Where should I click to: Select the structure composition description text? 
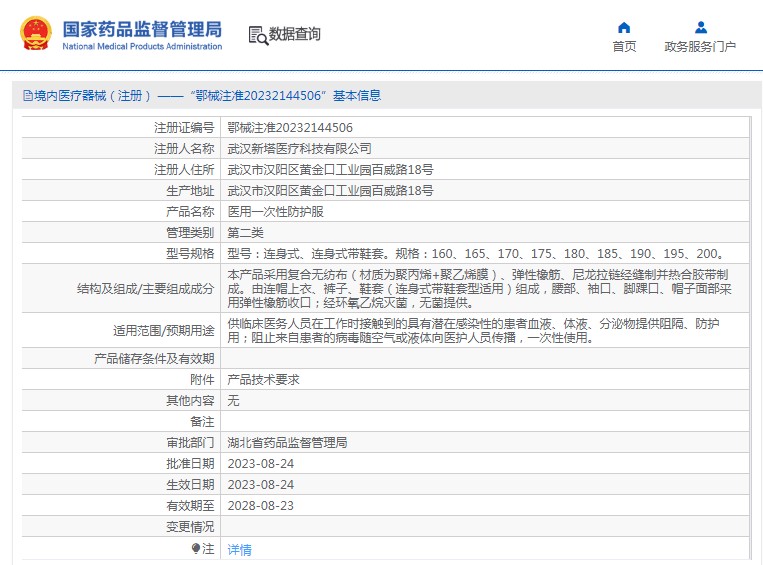pos(479,289)
